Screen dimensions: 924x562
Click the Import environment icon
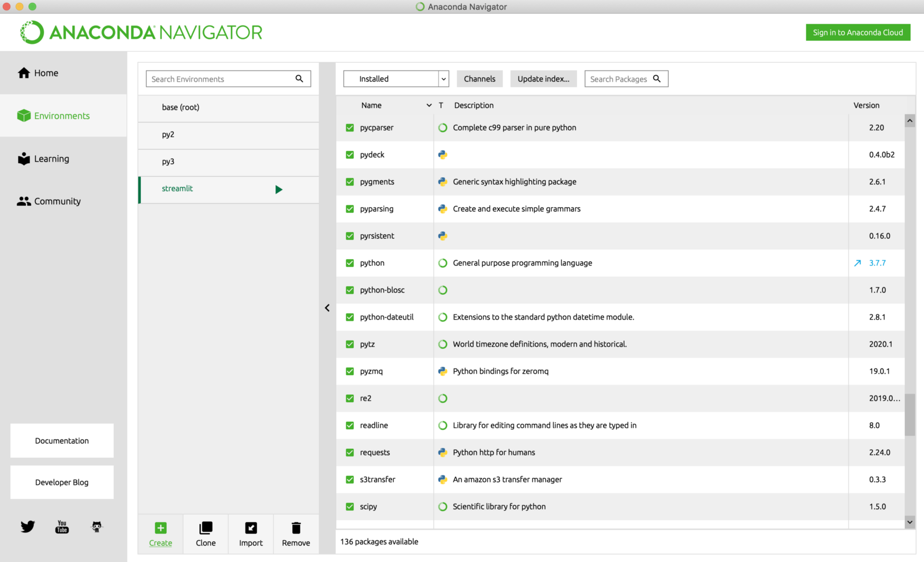pos(251,528)
